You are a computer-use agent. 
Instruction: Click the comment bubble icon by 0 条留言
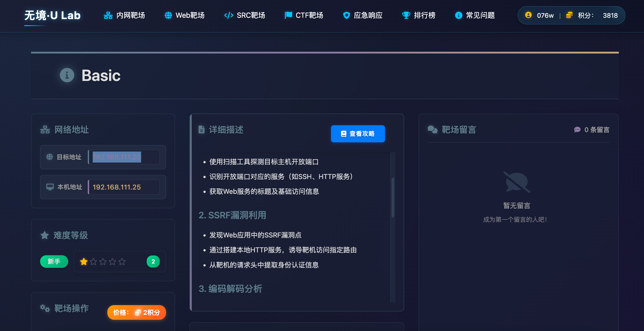pyautogui.click(x=577, y=130)
